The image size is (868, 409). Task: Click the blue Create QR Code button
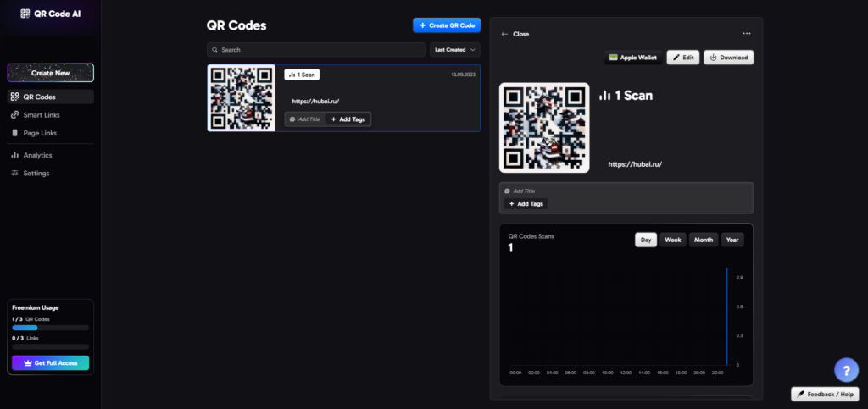(447, 25)
